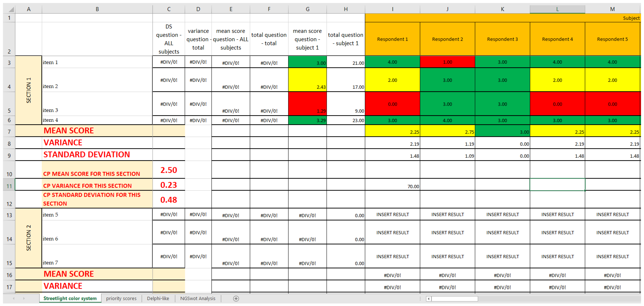The height and width of the screenshot is (306, 644).
Task: Switch to priority scores sheet tab
Action: click(121, 298)
